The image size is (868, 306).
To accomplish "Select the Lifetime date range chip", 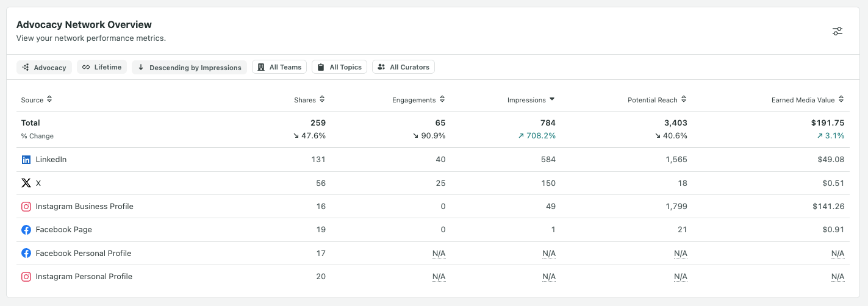I will 102,67.
